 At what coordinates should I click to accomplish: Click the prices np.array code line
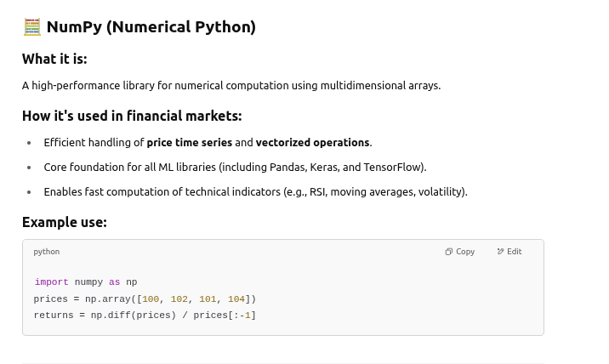[x=145, y=299]
